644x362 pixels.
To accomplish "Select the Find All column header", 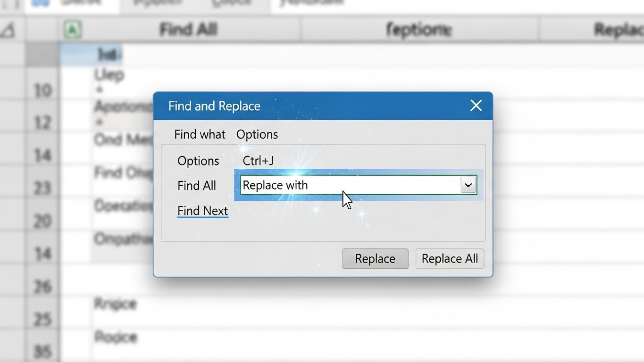I will click(x=188, y=30).
